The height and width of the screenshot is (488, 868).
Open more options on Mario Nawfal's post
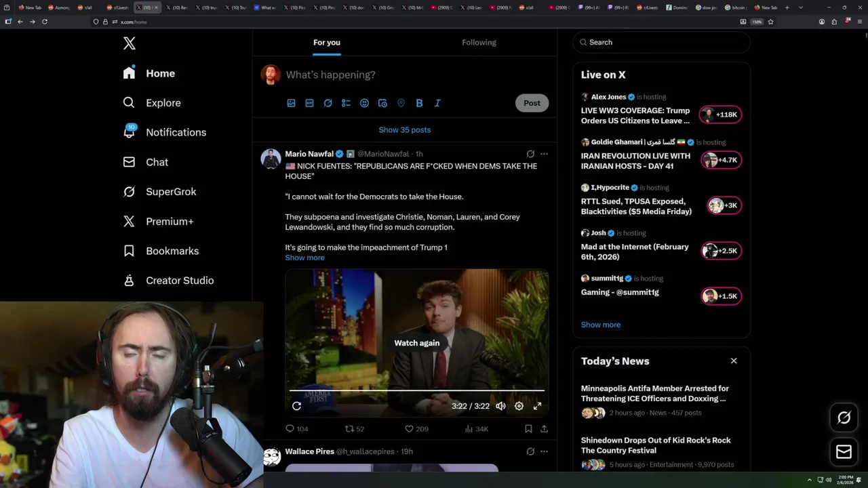[544, 154]
